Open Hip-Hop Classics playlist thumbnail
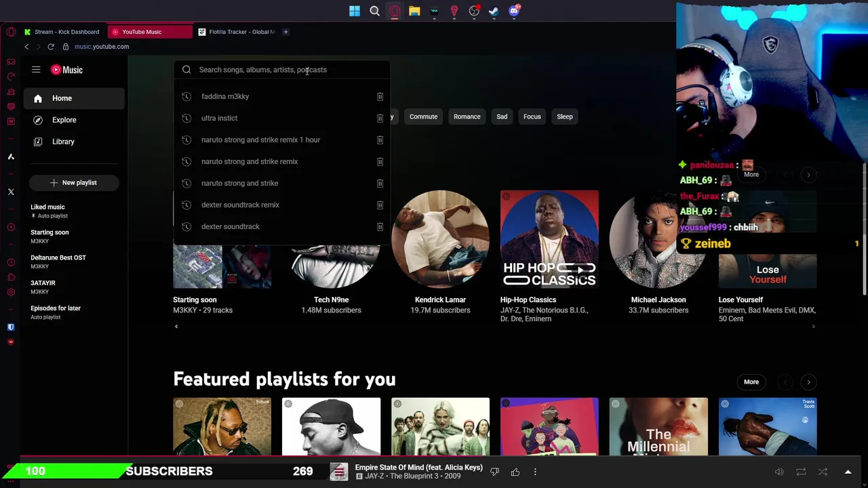 [x=549, y=239]
